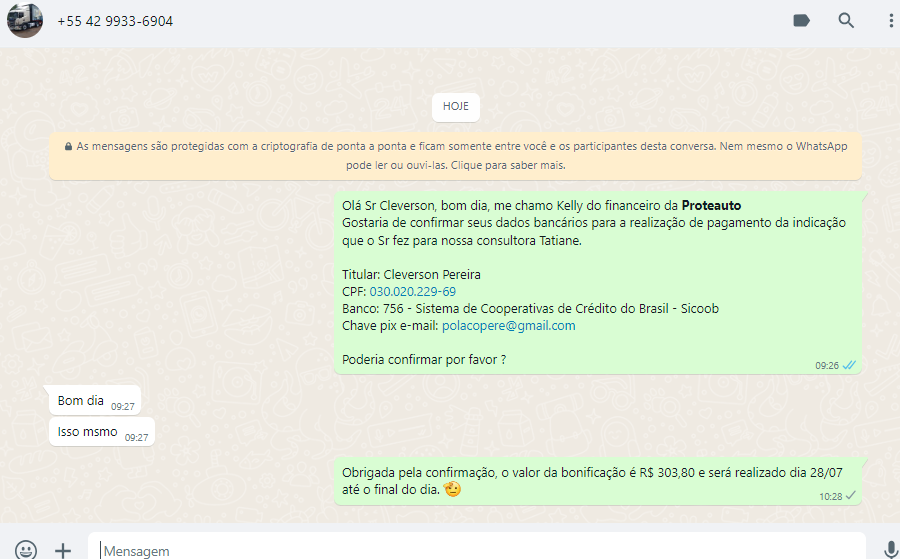The image size is (900, 559).
Task: Click the bold Proteauto text in message
Action: coord(711,205)
